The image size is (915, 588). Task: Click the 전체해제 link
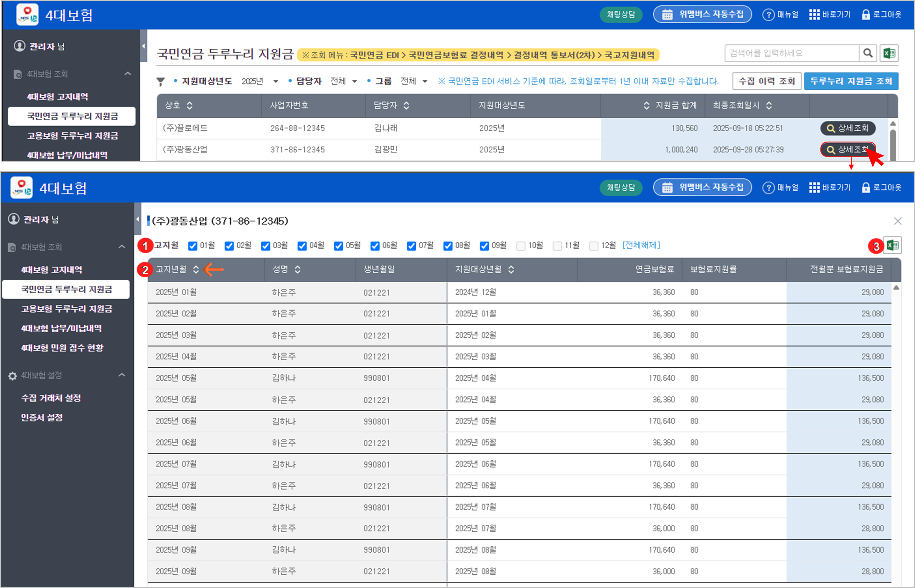click(x=641, y=245)
